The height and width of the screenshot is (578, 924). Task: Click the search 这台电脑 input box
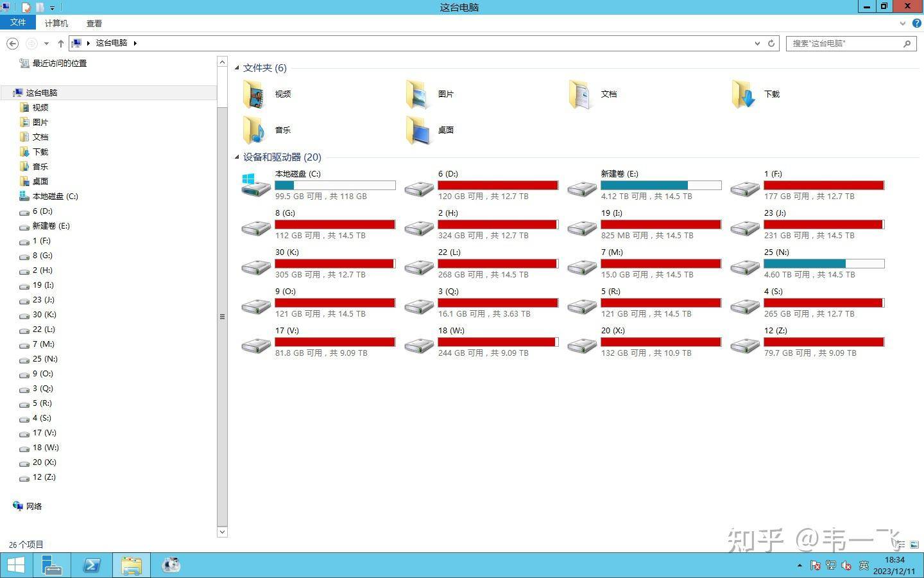[843, 43]
